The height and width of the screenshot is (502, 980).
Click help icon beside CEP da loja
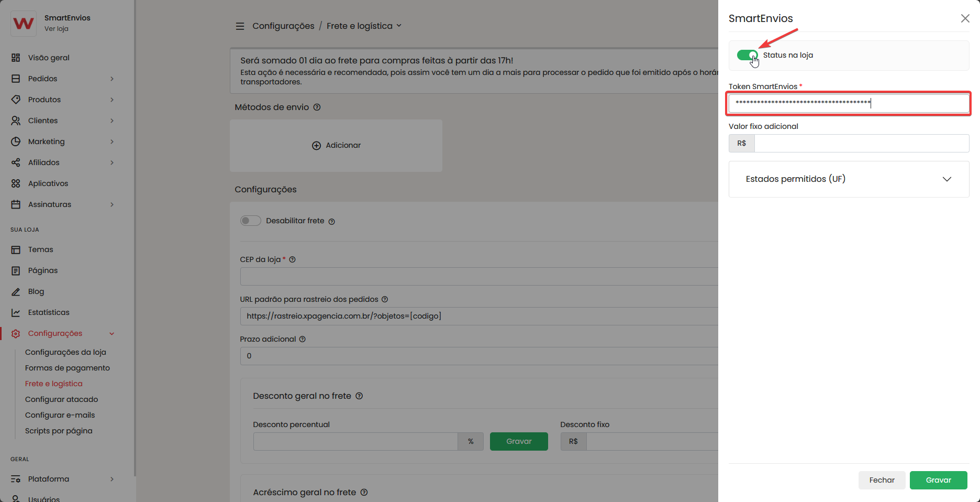point(292,259)
